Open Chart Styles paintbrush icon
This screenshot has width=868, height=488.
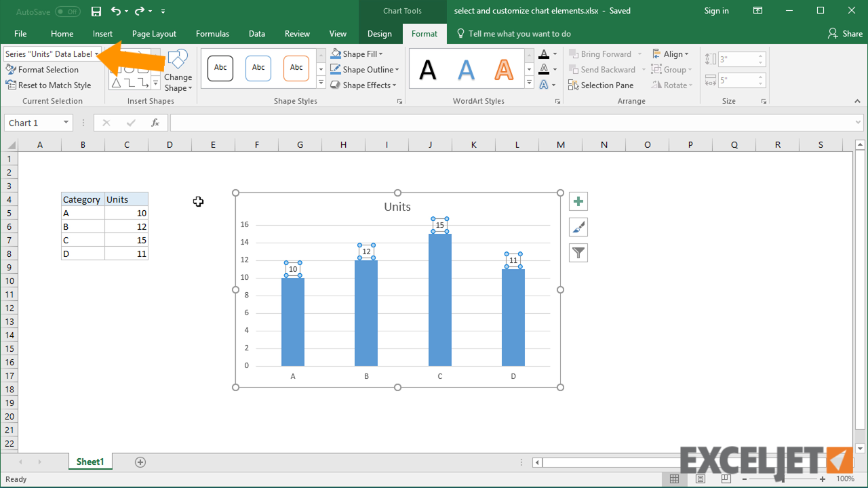tap(578, 227)
